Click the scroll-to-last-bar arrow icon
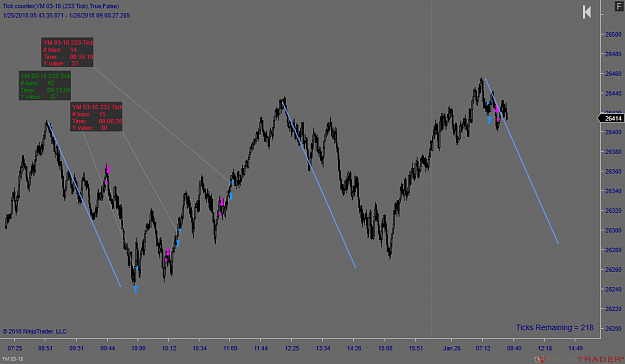625x364 pixels. (x=587, y=12)
